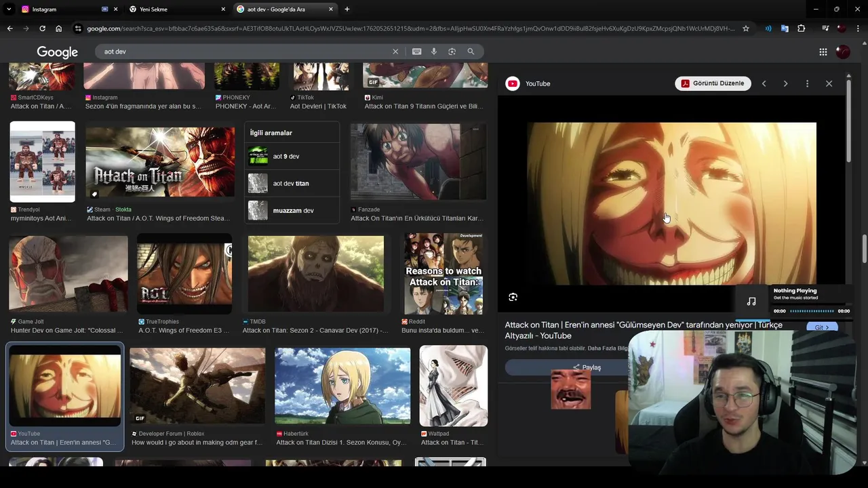The height and width of the screenshot is (488, 868).
Task: Click the YouTube source icon in preview
Action: tap(513, 83)
